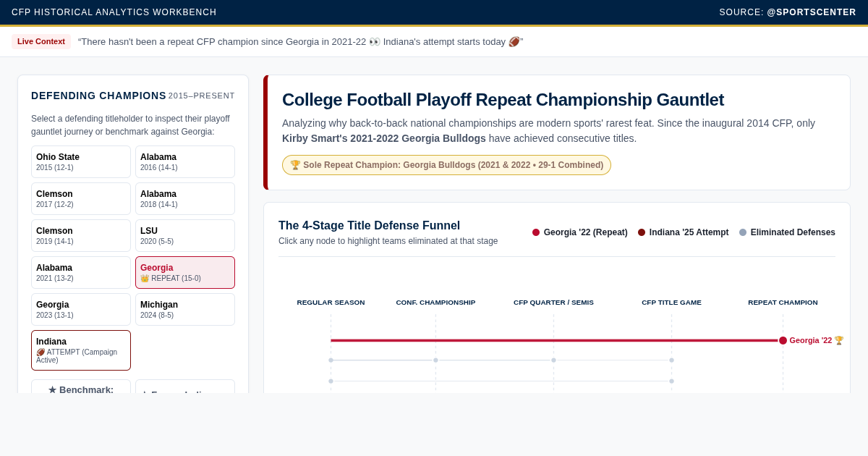Select the Michigan 2024 (8-5) card
The image size is (868, 456).
pyautogui.click(x=185, y=309)
